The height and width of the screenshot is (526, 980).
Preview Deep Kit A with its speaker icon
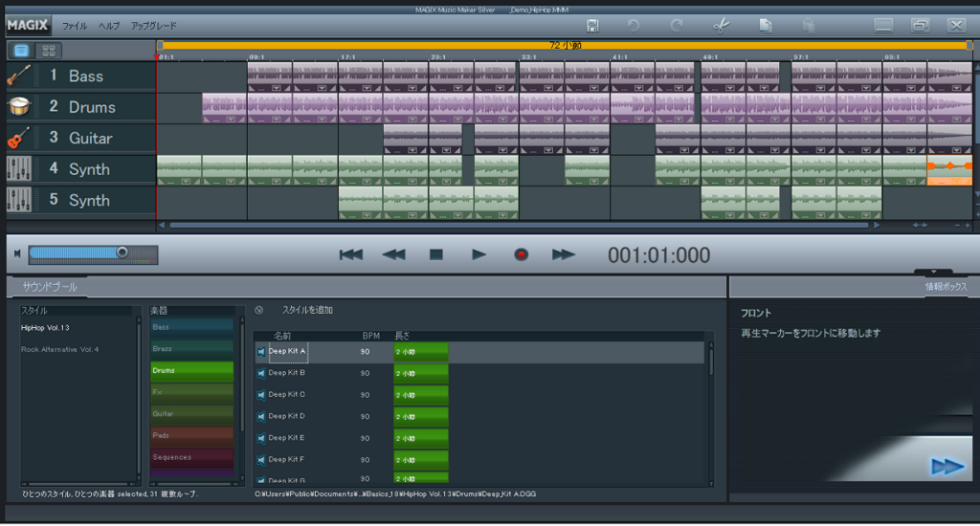(x=261, y=352)
